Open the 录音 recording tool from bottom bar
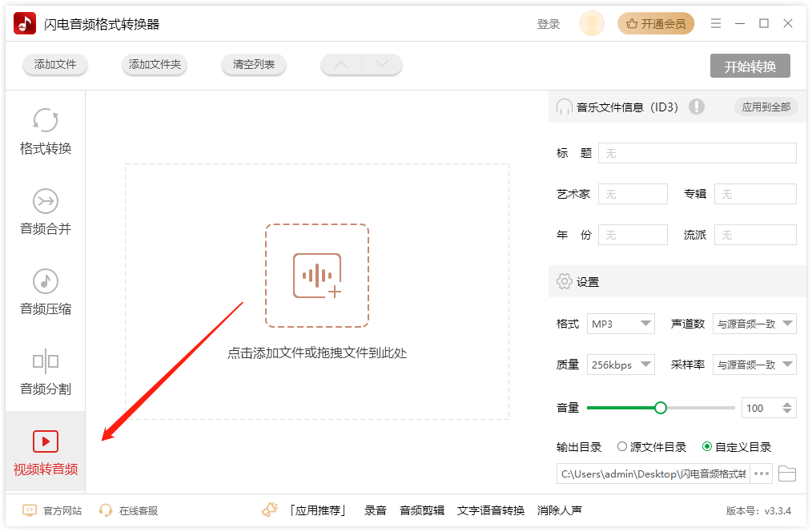This screenshot has height=532, width=812. (375, 510)
